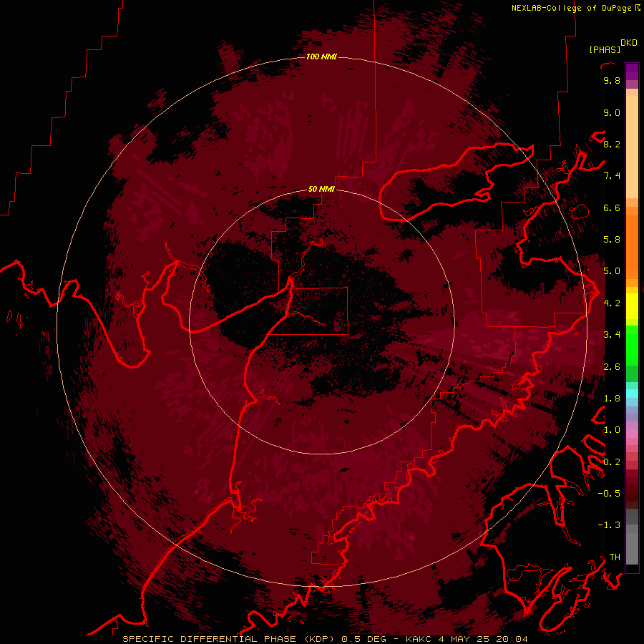This screenshot has height=644, width=644.
Task: Click the TH threshold label
Action: 615,557
